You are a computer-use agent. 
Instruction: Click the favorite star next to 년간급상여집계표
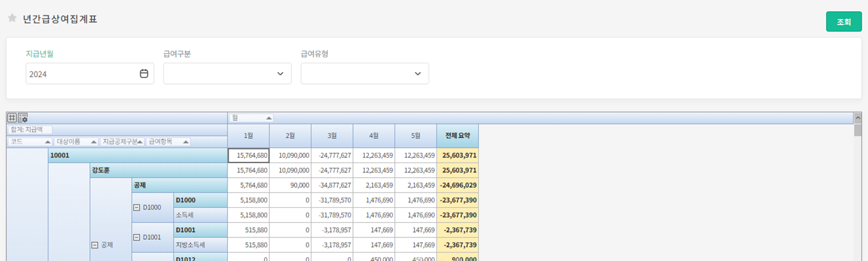coord(12,18)
